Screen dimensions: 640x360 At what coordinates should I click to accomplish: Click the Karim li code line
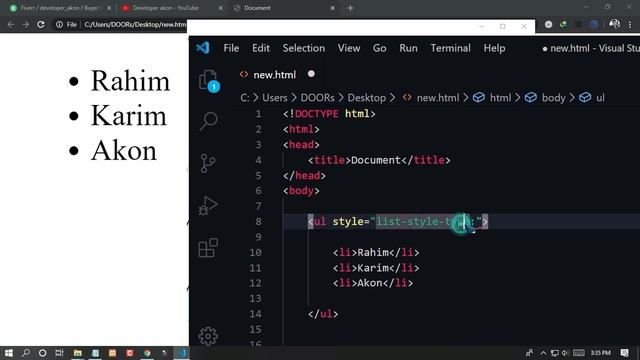coord(376,268)
